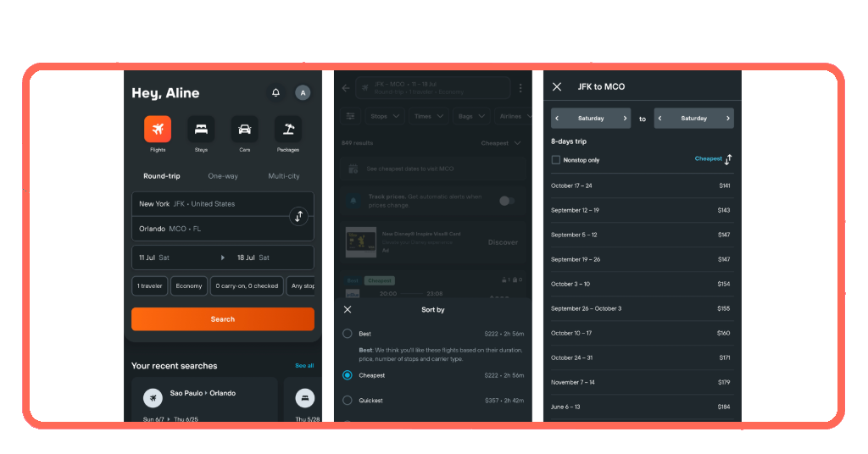This screenshot has height=454, width=868.
Task: Open the profile avatar labeled A
Action: (303, 93)
